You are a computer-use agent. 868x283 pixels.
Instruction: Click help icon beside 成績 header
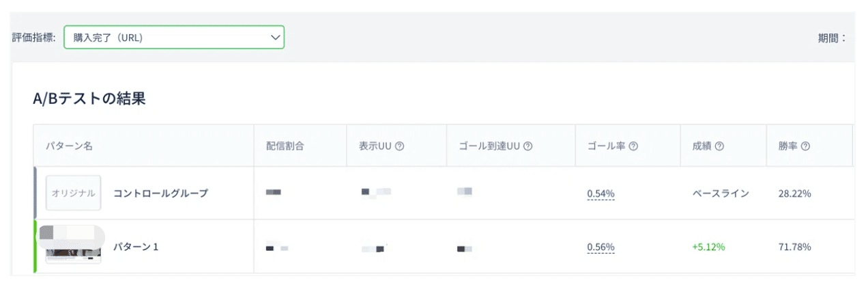click(x=719, y=146)
